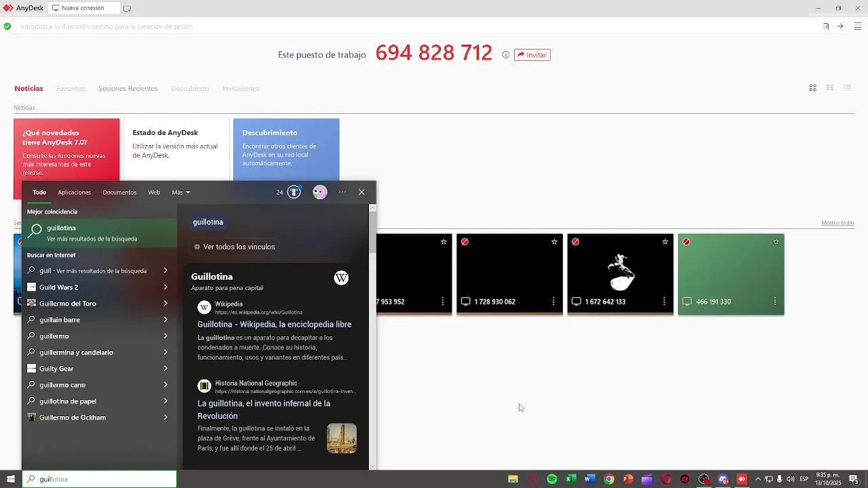Viewport: 868px width, 488px height.
Task: Toggle star on the 7 953 952 session
Action: [x=443, y=242]
